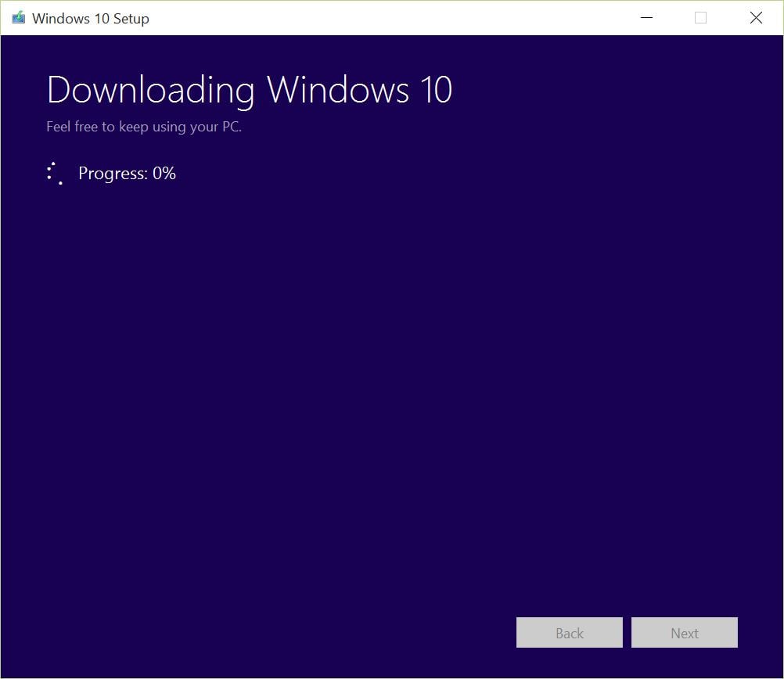Click the maximize icon in the title bar
The image size is (784, 679).
click(x=700, y=17)
